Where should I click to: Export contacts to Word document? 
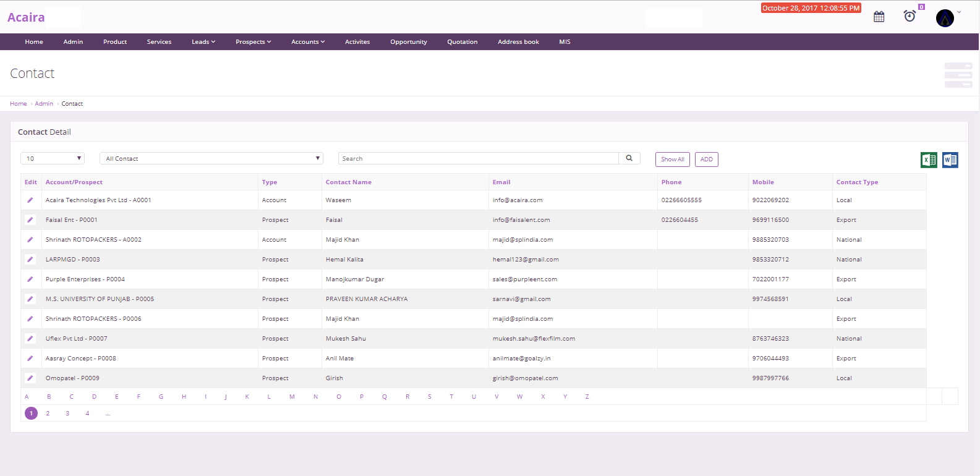(x=950, y=160)
